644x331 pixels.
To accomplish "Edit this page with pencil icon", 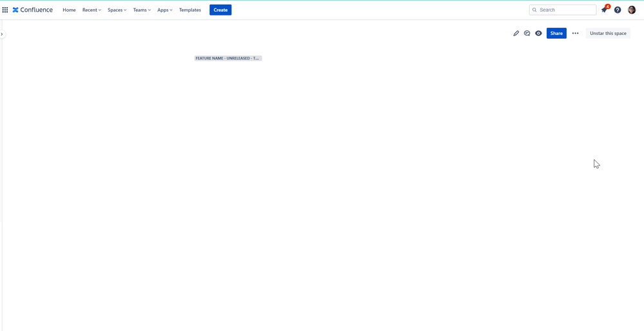I will tap(516, 34).
